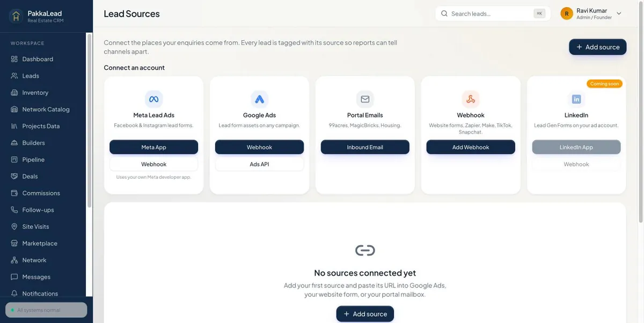Click the Add Webhook button

[471, 147]
